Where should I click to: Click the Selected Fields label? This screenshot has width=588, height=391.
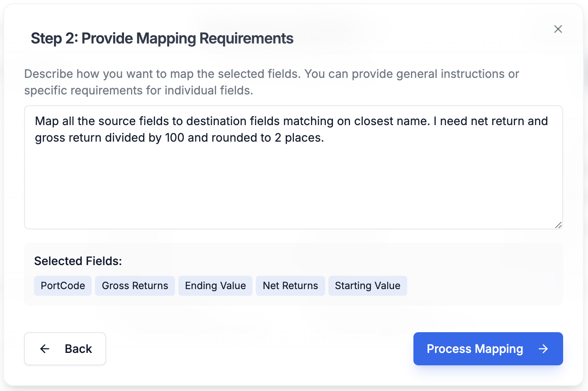(78, 261)
